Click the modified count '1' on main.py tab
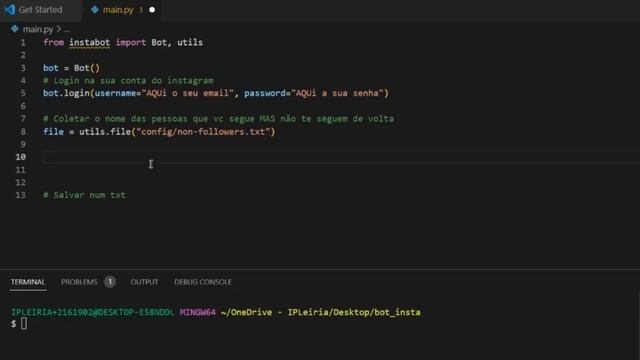The height and width of the screenshot is (360, 640). click(x=141, y=9)
